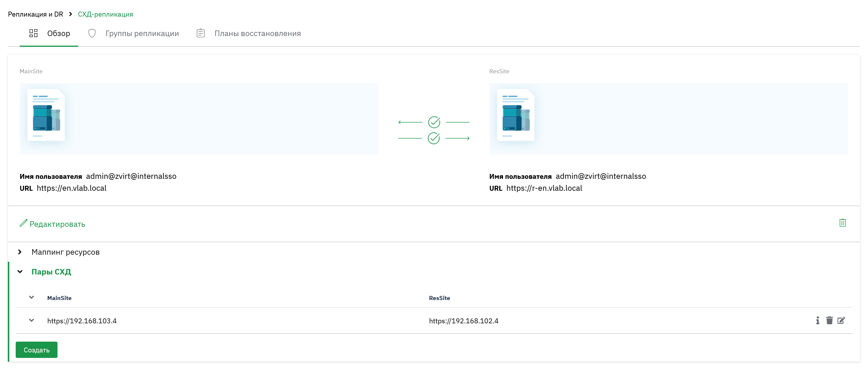Click the MainSite column header
The width and height of the screenshot is (868, 371).
[59, 298]
